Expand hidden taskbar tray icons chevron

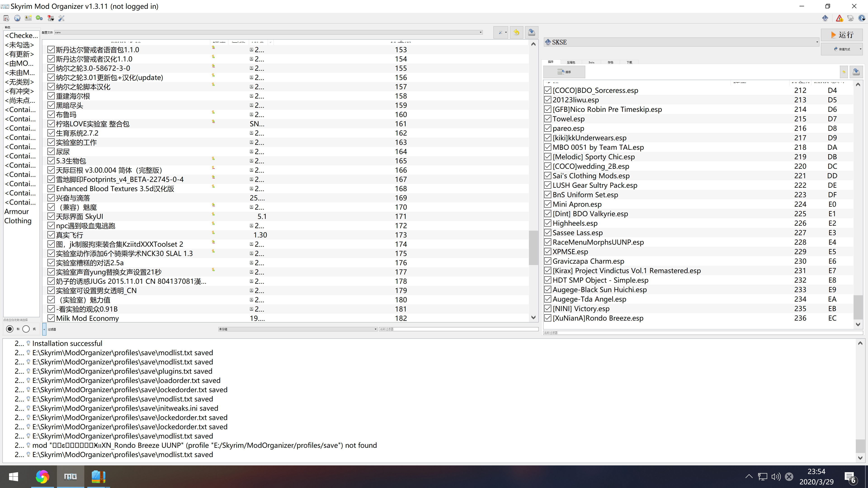[x=749, y=476]
